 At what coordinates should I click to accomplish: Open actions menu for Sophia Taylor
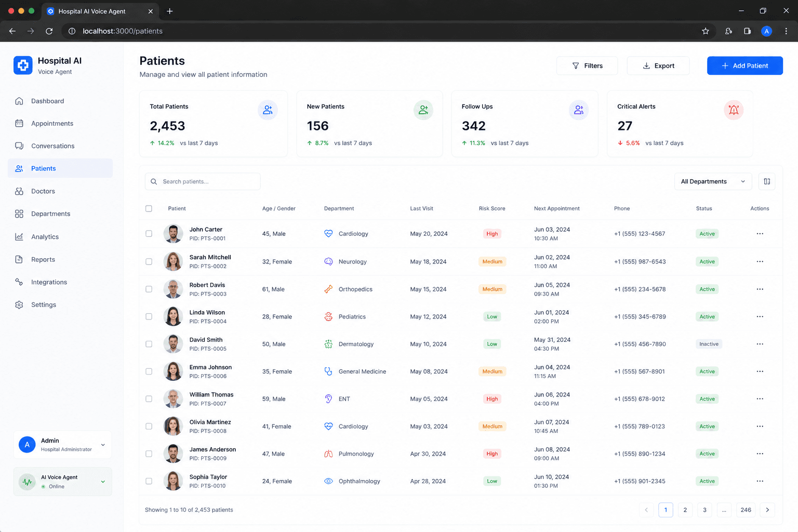[x=760, y=481]
